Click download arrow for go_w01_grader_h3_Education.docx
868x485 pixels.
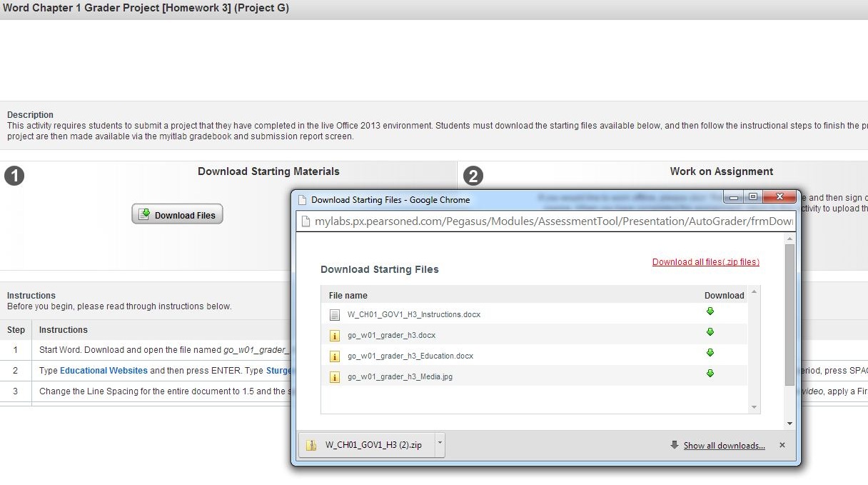710,353
